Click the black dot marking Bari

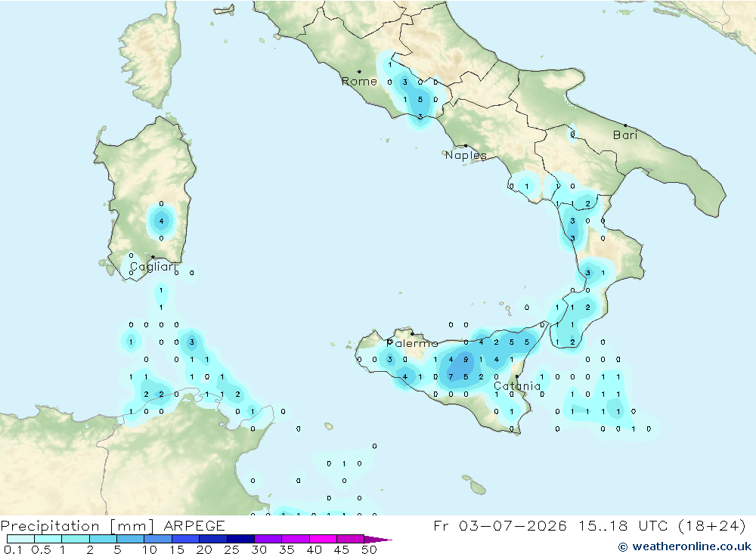[x=625, y=125]
